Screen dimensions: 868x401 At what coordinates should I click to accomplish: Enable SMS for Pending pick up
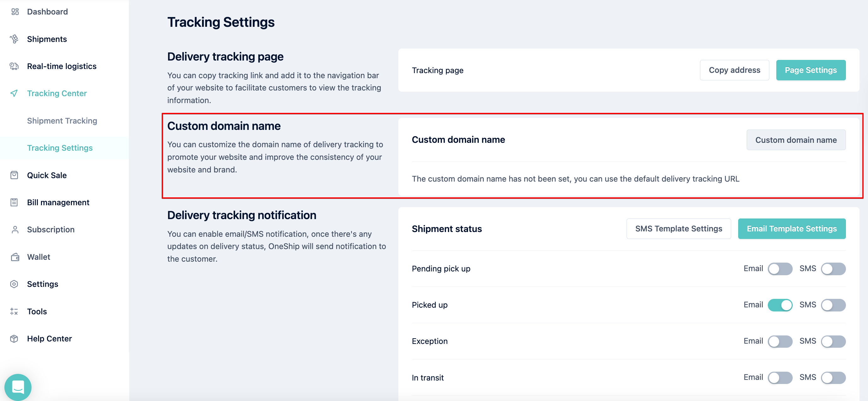[833, 269]
